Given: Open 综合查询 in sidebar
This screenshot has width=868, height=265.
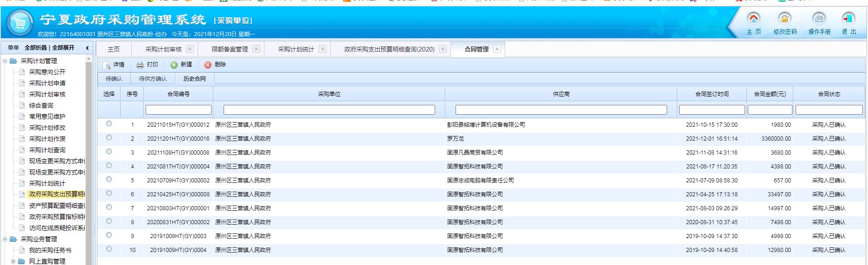Looking at the screenshot, I should point(41,105).
